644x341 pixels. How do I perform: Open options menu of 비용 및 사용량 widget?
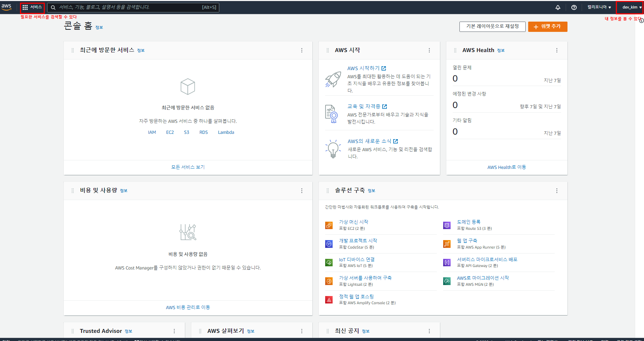(x=302, y=191)
